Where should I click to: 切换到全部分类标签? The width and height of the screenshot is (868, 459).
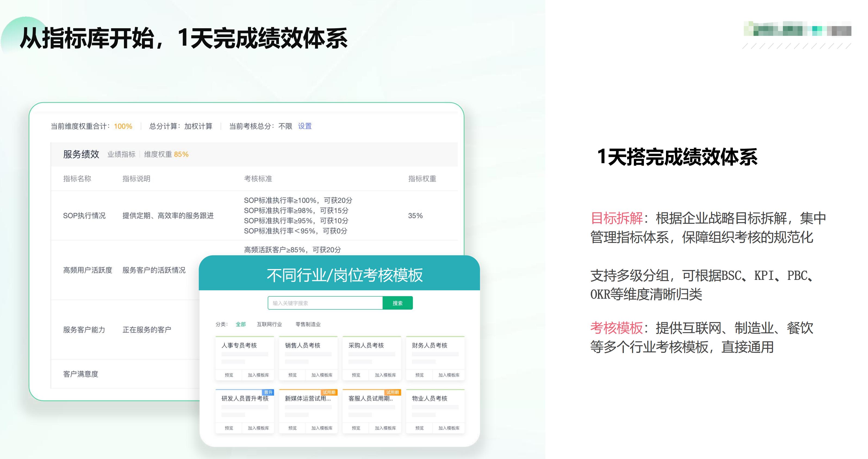click(241, 324)
